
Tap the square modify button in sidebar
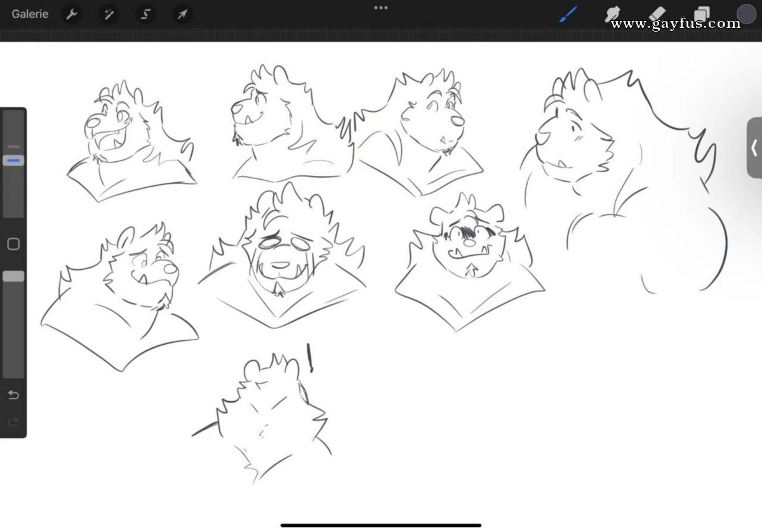click(13, 244)
